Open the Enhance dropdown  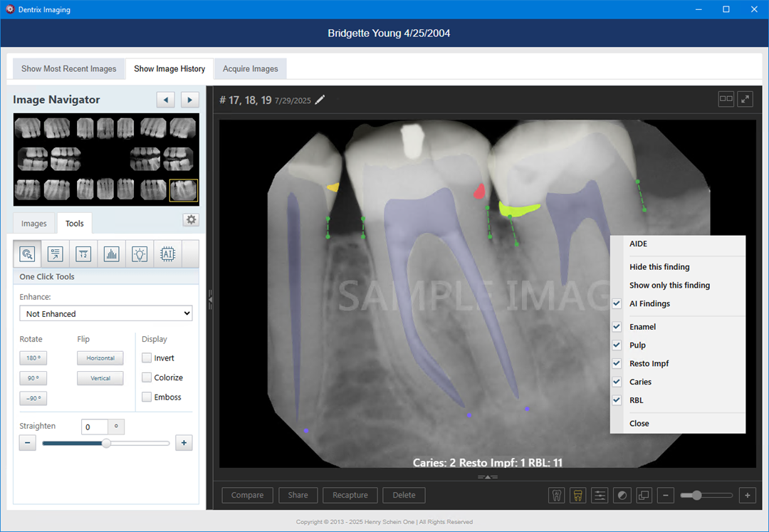pyautogui.click(x=106, y=313)
